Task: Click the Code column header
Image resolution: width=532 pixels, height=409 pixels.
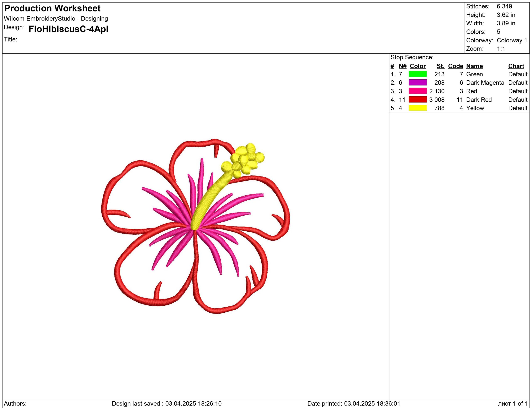Action: pos(455,66)
